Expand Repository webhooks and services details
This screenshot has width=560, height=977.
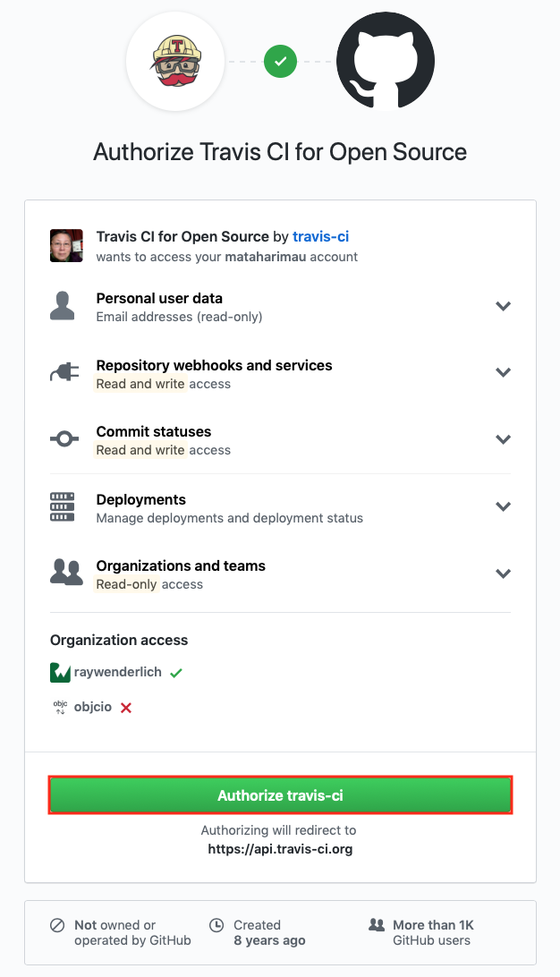[503, 373]
